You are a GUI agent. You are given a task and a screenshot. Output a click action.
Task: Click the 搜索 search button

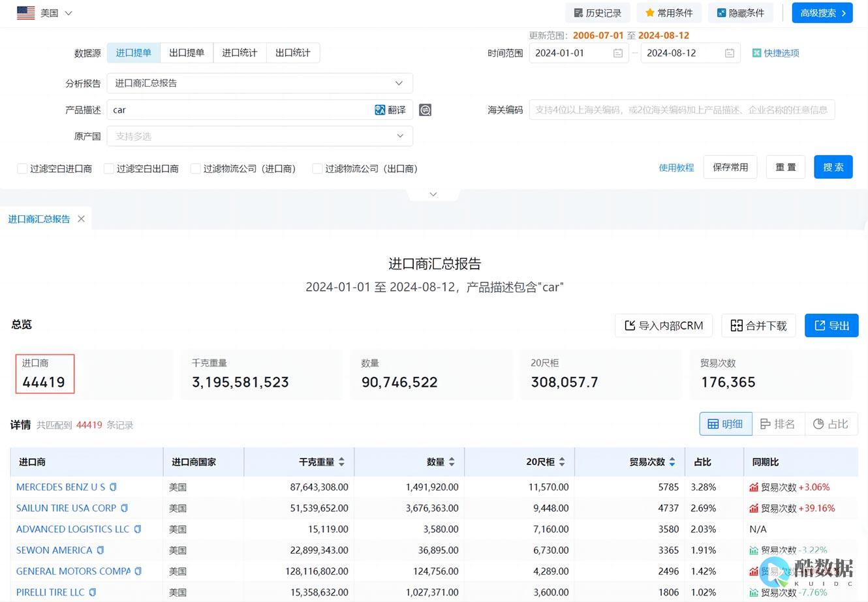[833, 167]
